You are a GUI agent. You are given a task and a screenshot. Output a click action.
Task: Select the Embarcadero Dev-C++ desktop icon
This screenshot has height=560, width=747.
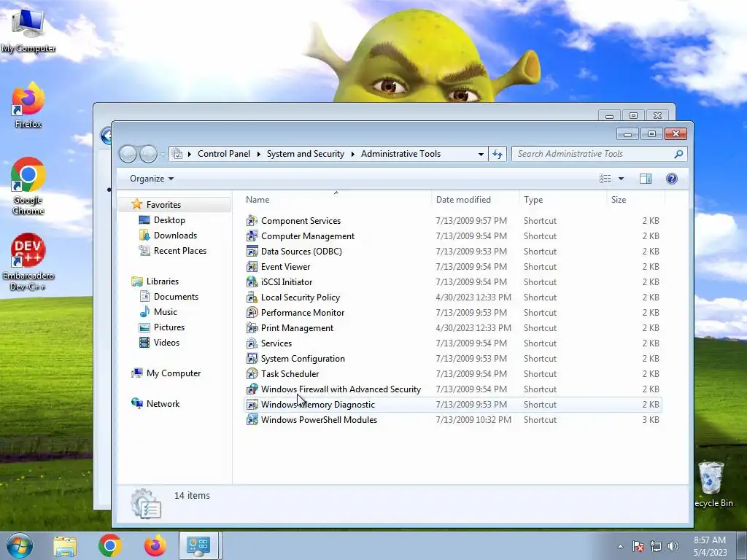pyautogui.click(x=28, y=262)
